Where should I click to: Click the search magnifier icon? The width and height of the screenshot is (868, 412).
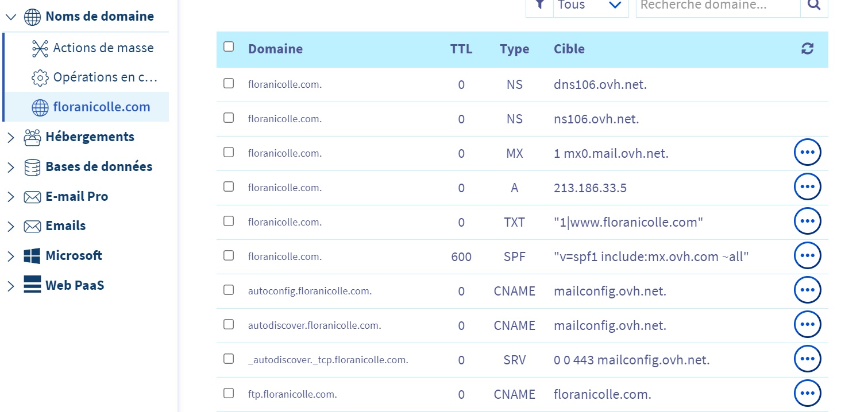814,5
